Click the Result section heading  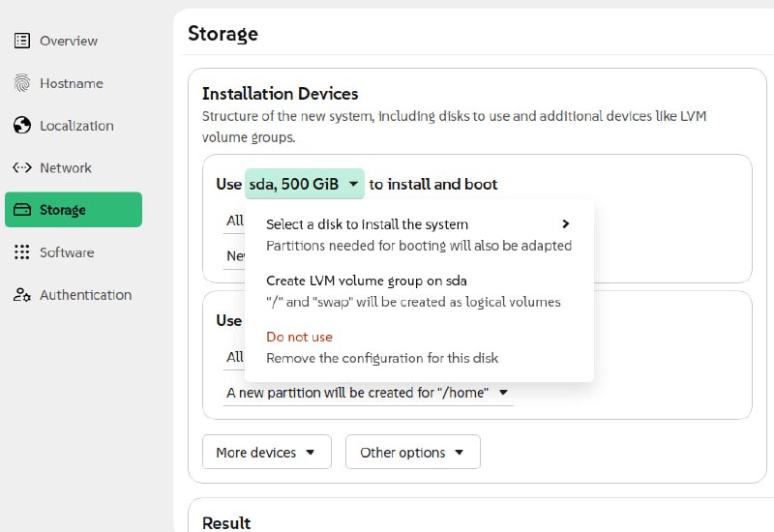click(226, 523)
